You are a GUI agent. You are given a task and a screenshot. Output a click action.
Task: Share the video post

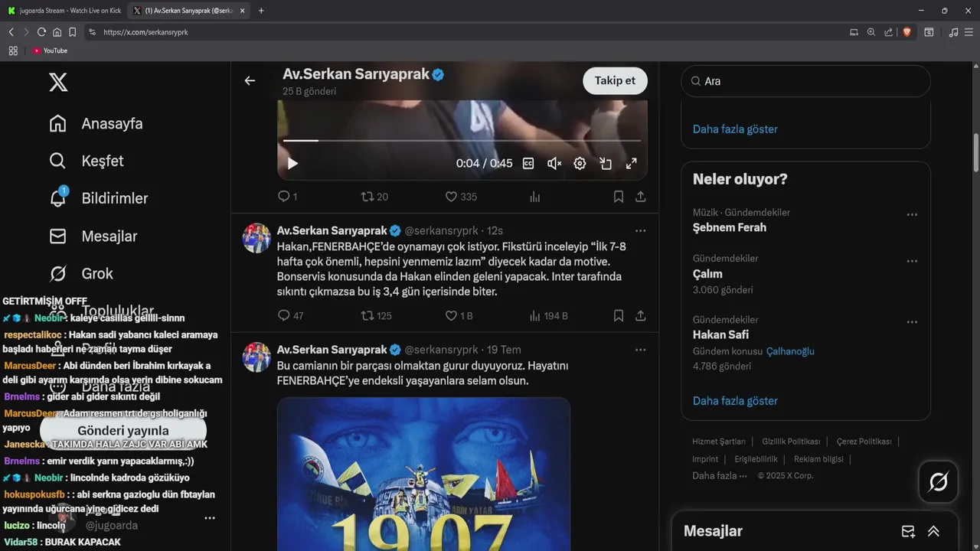[x=641, y=197]
